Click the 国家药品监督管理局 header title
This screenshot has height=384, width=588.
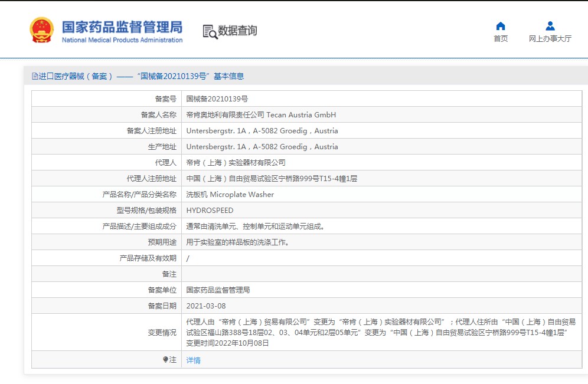[x=122, y=27]
